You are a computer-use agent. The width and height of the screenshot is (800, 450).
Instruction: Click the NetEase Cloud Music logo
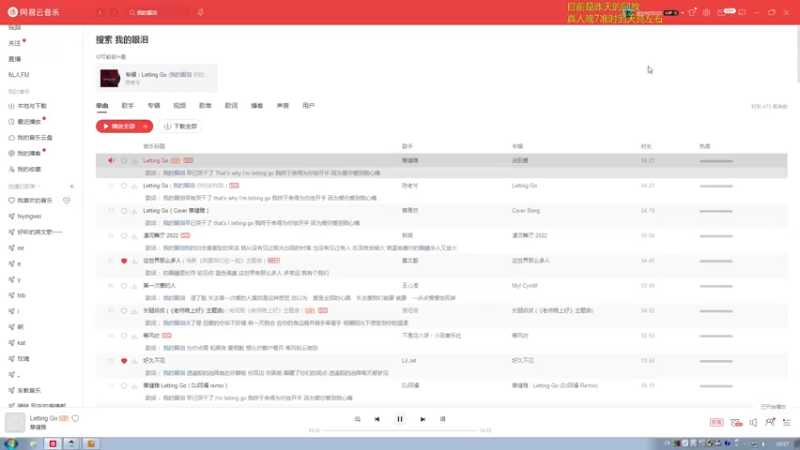pyautogui.click(x=34, y=12)
